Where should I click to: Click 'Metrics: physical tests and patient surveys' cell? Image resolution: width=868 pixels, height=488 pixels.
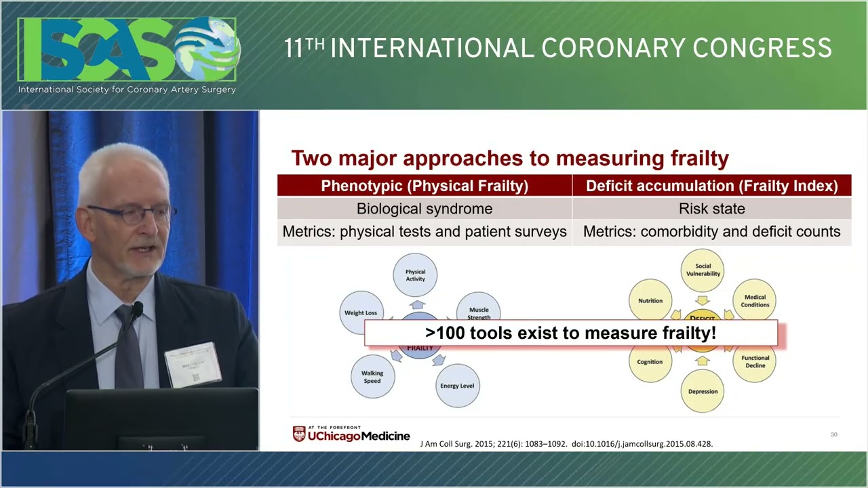click(x=425, y=232)
